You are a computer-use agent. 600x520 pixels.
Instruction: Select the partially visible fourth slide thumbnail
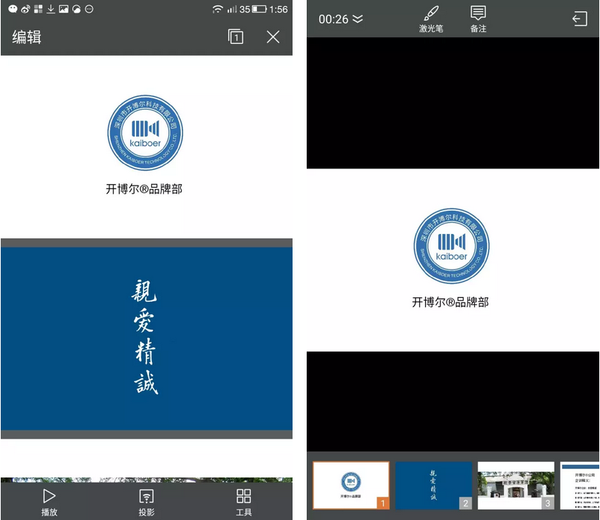(580, 486)
